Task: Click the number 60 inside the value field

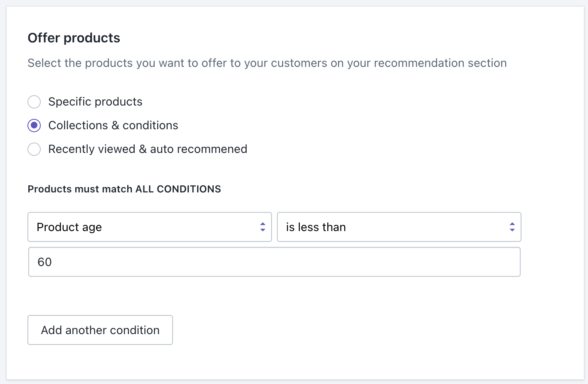Action: point(44,262)
